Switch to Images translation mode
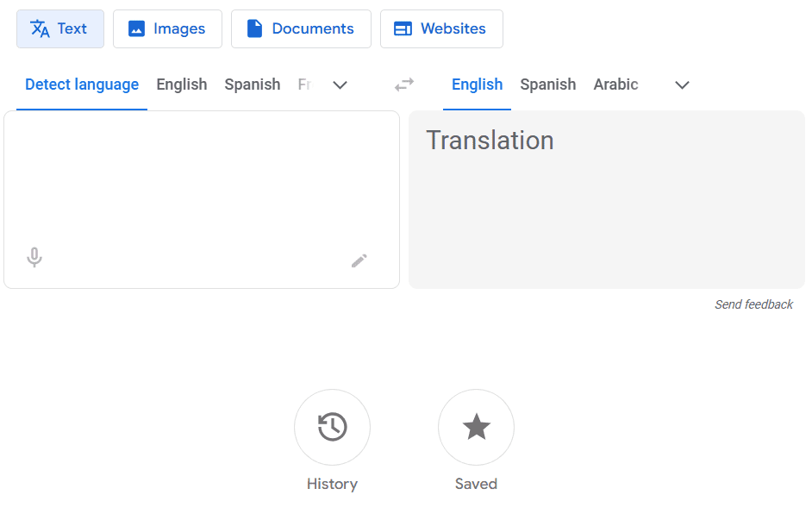Image resolution: width=812 pixels, height=520 pixels. point(167,28)
